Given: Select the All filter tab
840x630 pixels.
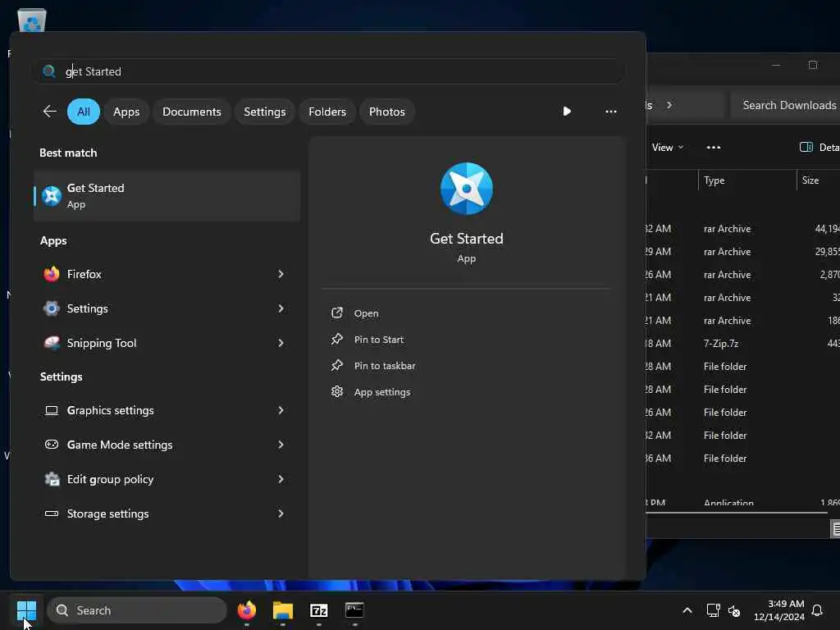Looking at the screenshot, I should point(84,112).
